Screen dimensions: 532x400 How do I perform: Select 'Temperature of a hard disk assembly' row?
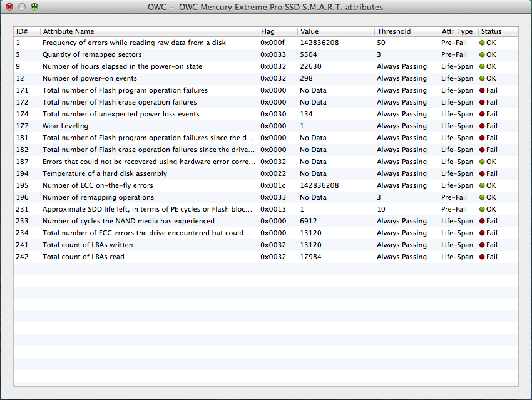tap(266, 173)
